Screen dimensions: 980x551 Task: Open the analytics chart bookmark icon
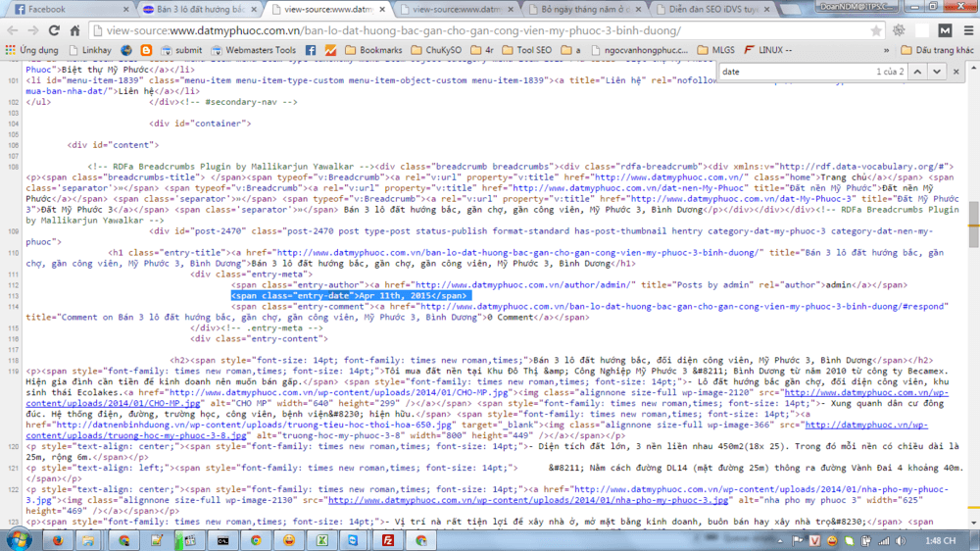coord(330,50)
